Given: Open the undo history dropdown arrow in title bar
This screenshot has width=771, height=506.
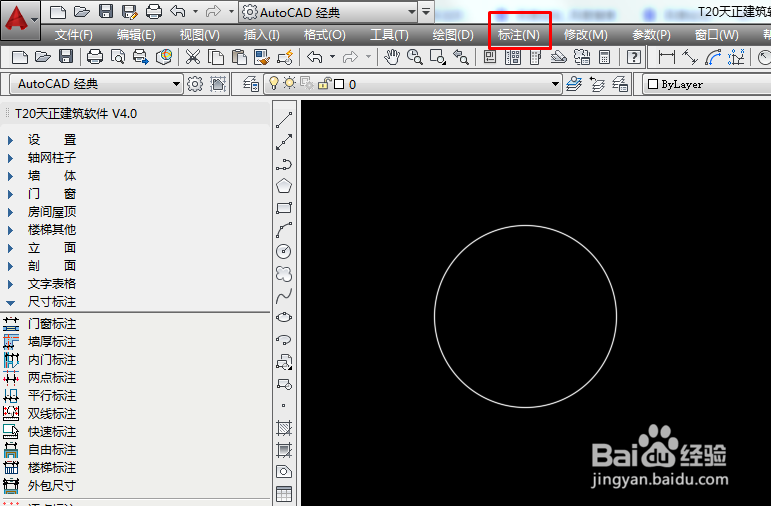Looking at the screenshot, I should 196,11.
